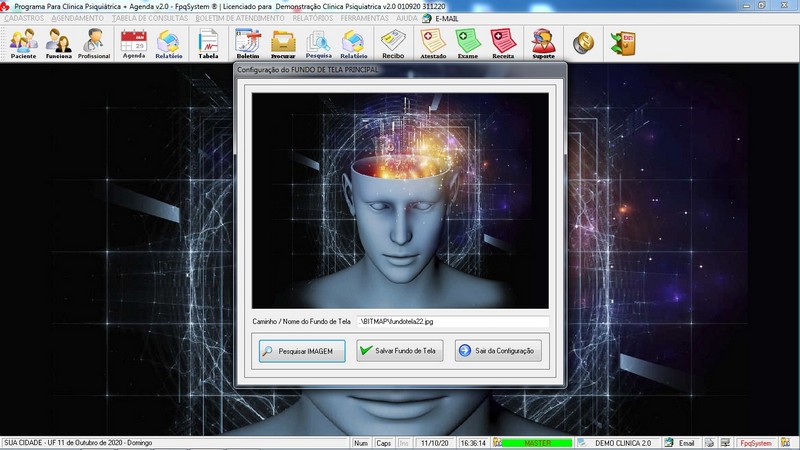Open the Atestado certificate icon

tap(433, 44)
